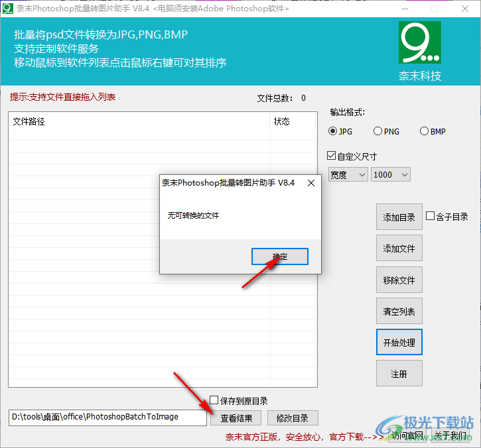
Task: Click the 确定 button in the dialog
Action: pos(279,256)
